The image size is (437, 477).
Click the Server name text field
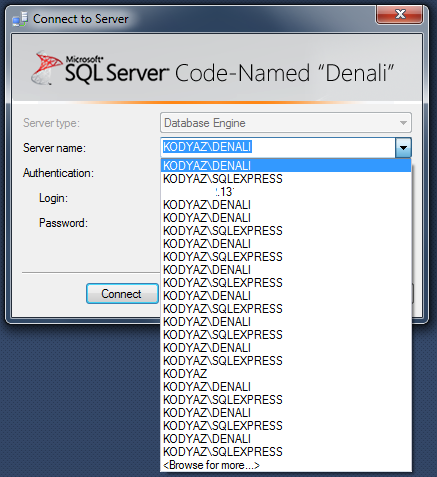pos(278,147)
